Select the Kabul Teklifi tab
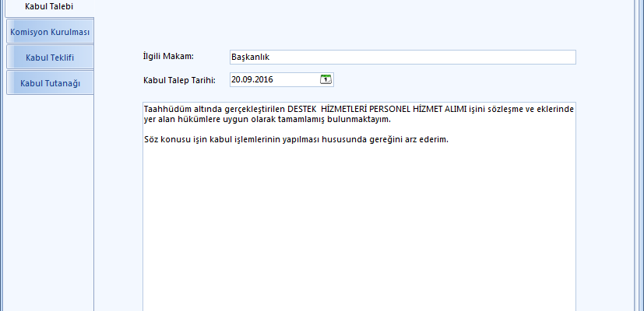 [50, 58]
